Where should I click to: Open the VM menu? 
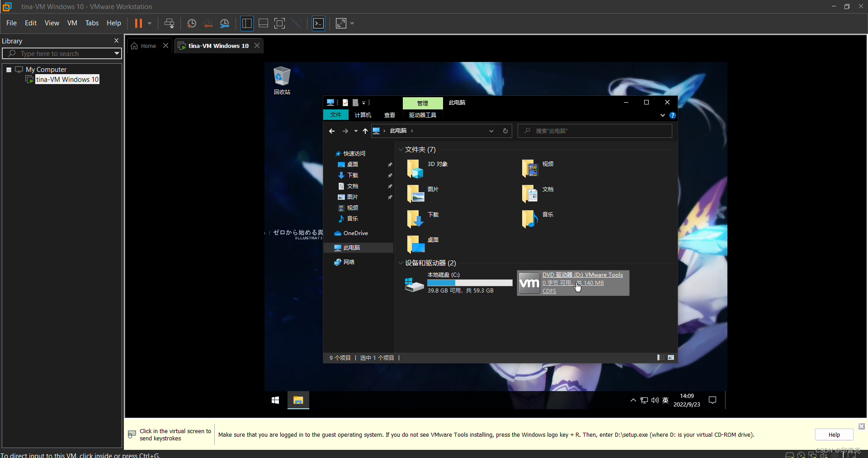coord(72,23)
